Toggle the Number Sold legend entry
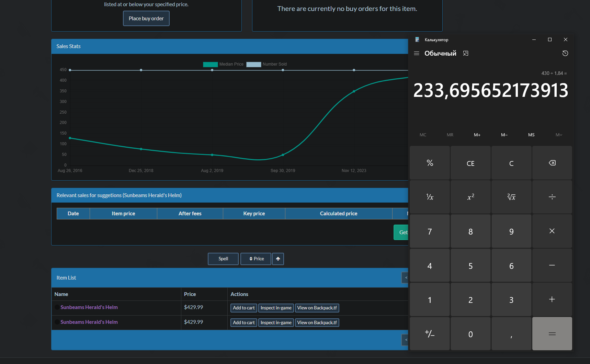The image size is (590, 364). point(266,64)
